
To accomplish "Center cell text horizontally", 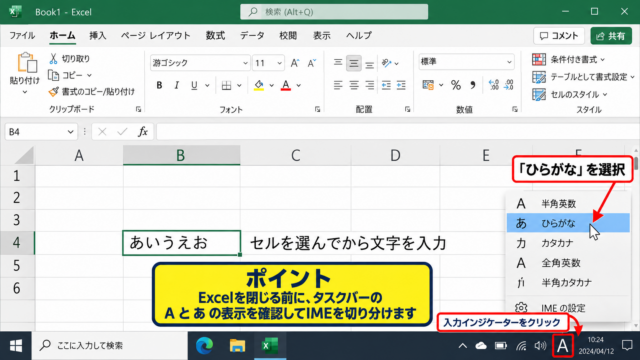I will coord(353,85).
